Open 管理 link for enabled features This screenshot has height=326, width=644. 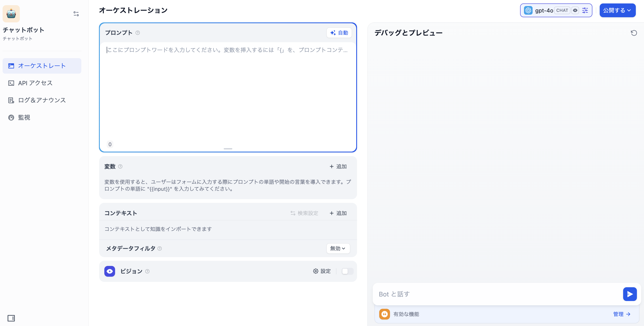pyautogui.click(x=621, y=314)
